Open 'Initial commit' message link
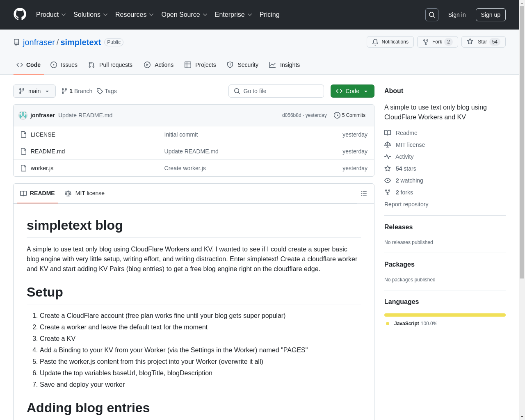 (181, 135)
